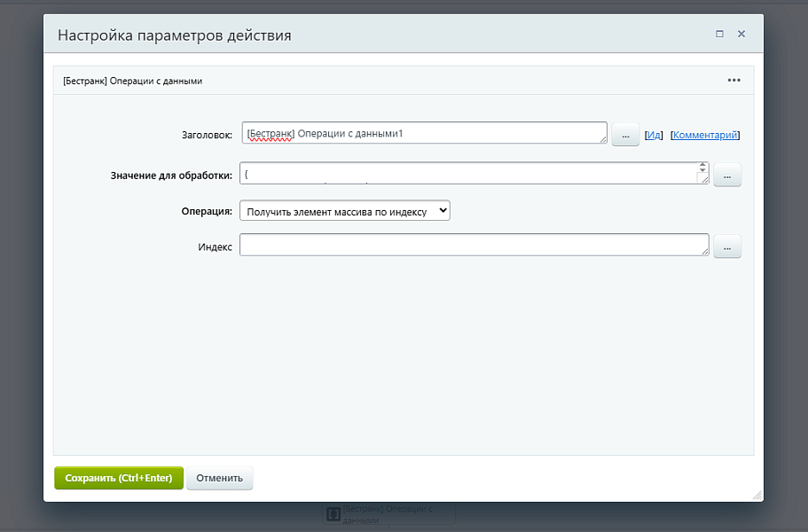Click ellipsis button beside Индекс field
Viewport: 808px width, 532px height.
(727, 247)
